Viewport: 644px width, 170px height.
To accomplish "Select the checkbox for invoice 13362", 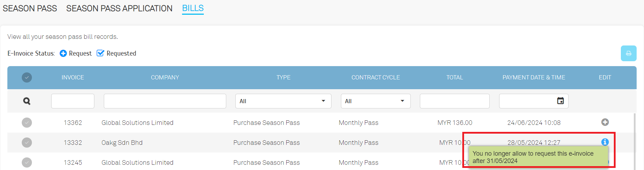I will 27,122.
